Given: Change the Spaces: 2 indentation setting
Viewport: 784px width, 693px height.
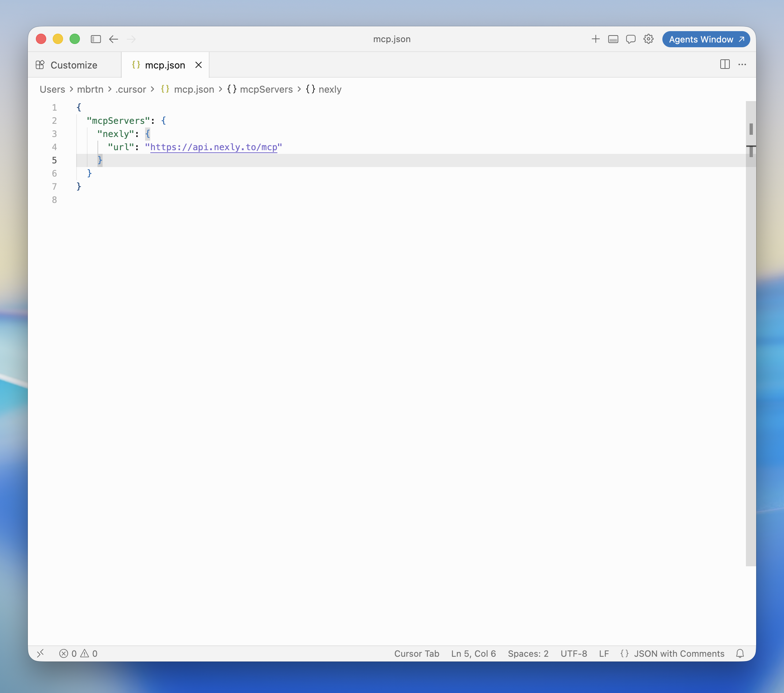Looking at the screenshot, I should pyautogui.click(x=528, y=653).
